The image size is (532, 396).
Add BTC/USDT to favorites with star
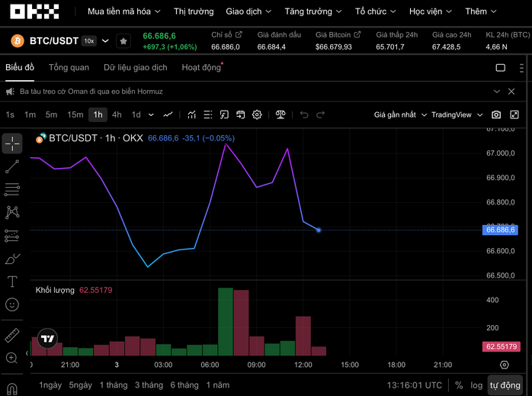[x=123, y=40]
